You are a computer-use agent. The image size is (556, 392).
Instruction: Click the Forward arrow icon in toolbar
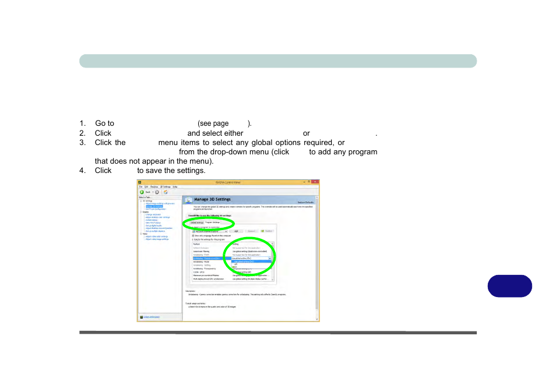pos(157,192)
